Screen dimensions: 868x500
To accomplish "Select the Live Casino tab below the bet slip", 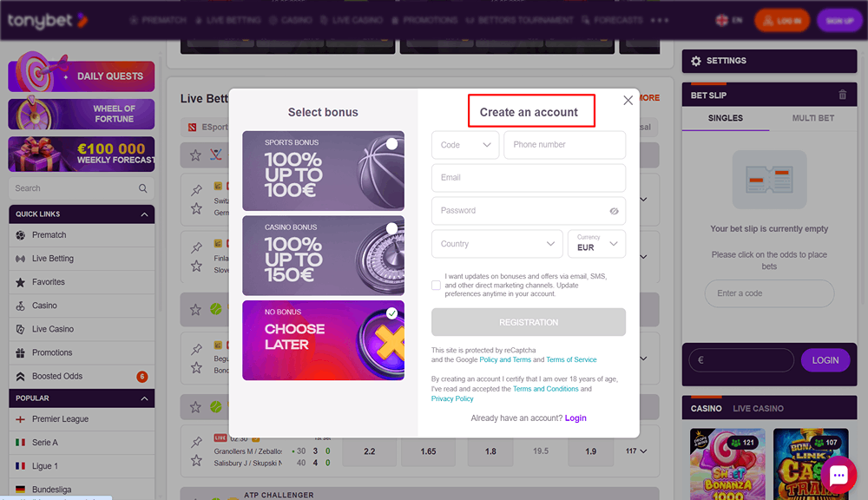I will [758, 409].
